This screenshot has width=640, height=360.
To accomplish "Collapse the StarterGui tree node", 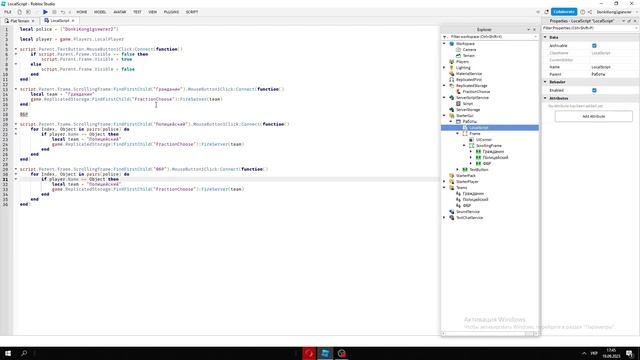I will point(444,116).
